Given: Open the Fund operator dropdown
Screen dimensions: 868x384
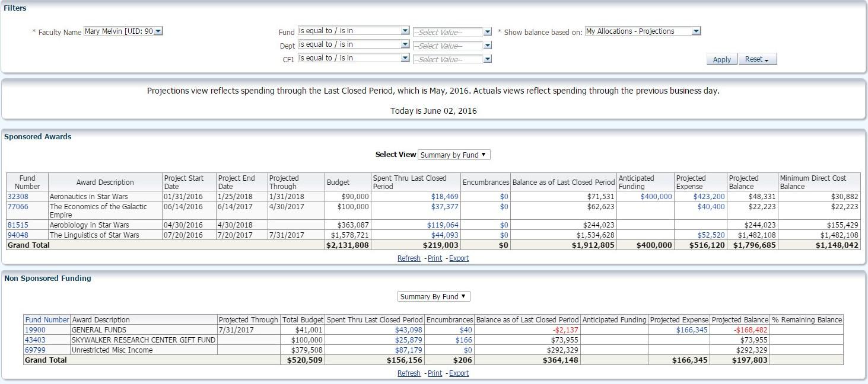Looking at the screenshot, I should pos(354,31).
